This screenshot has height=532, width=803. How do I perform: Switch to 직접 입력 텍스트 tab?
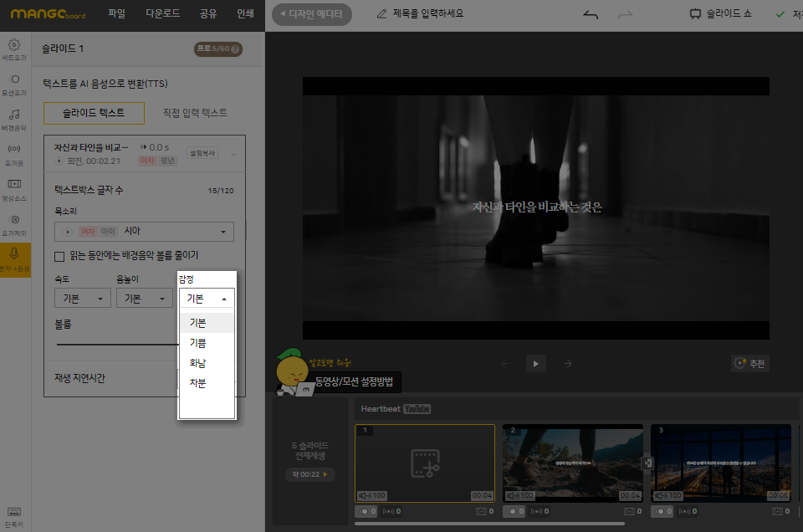195,113
